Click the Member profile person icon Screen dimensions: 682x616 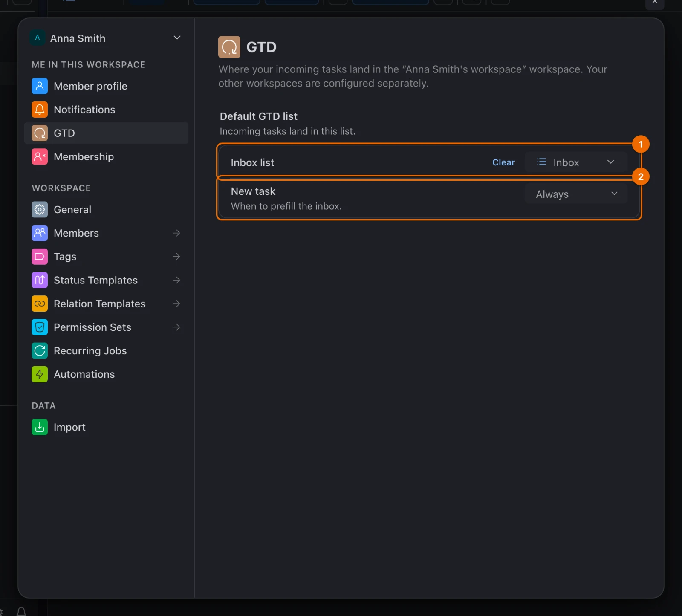(x=40, y=86)
